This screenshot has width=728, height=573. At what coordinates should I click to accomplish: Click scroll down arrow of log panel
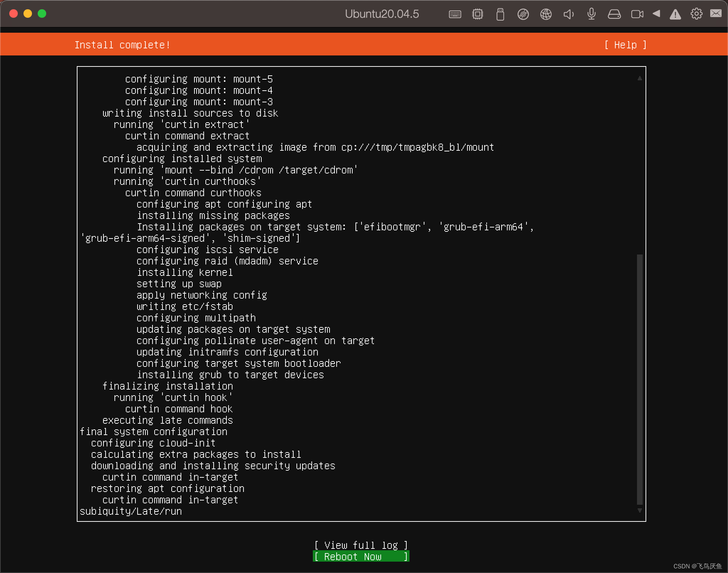tap(639, 510)
